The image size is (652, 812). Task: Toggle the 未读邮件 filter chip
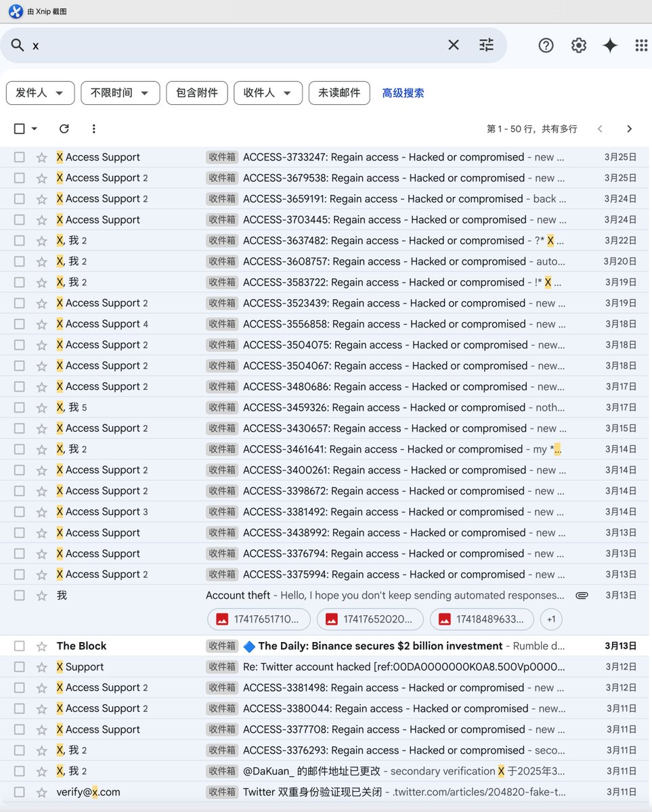click(339, 93)
